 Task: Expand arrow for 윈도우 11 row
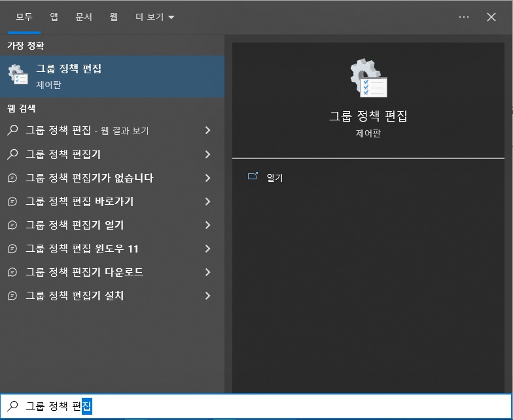(208, 249)
